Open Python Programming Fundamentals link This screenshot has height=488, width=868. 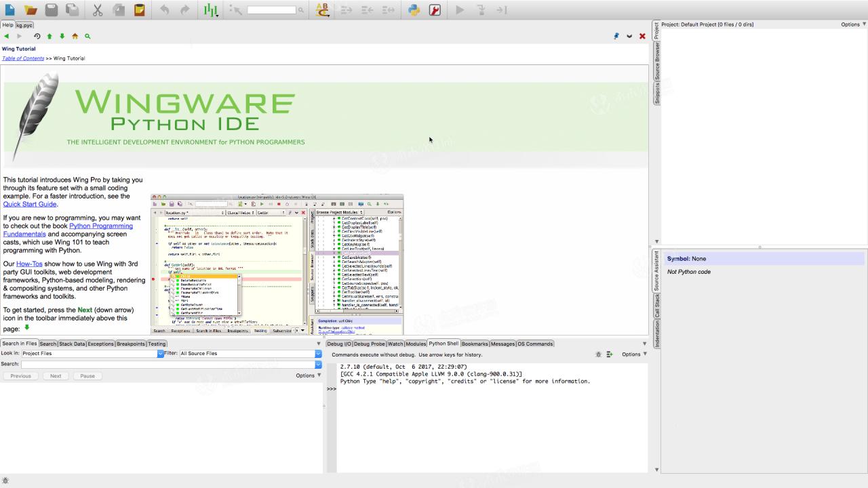pyautogui.click(x=68, y=230)
